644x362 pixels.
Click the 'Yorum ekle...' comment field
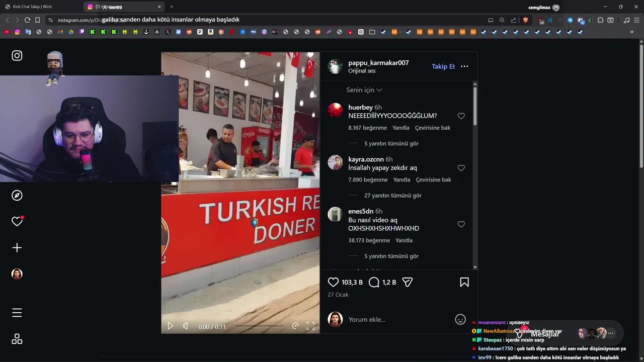pyautogui.click(x=397, y=319)
